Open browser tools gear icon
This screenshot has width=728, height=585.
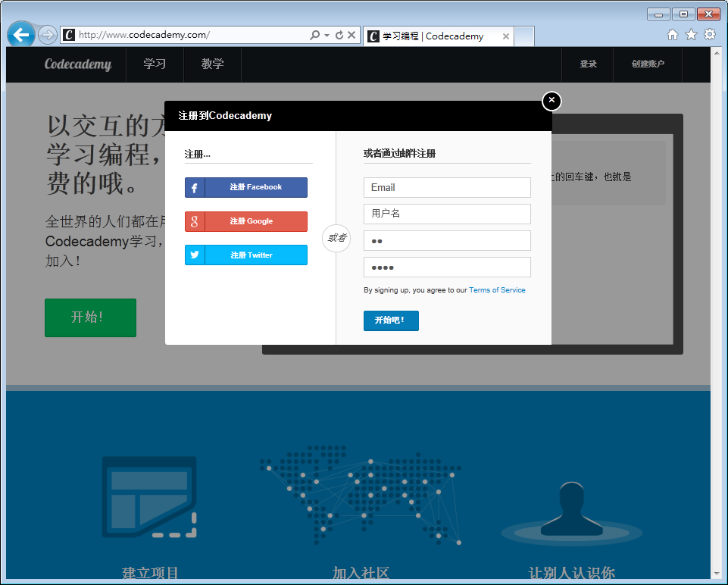[x=710, y=34]
